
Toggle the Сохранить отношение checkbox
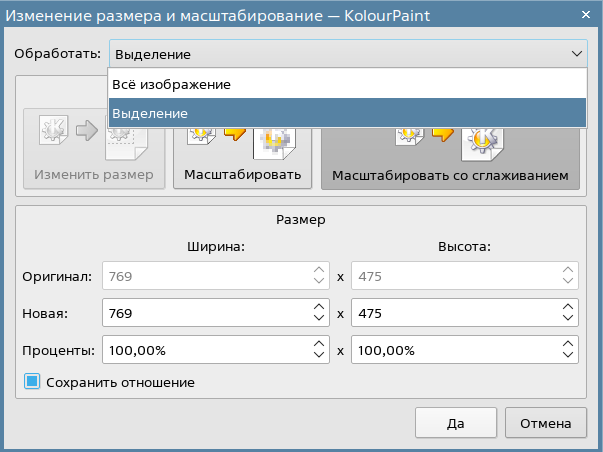coord(32,382)
